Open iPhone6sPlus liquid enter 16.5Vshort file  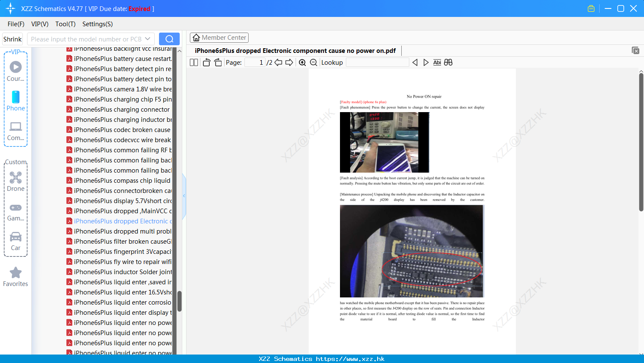[x=119, y=292]
